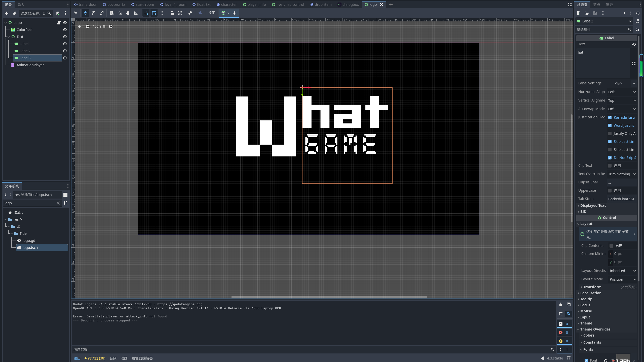Screen dimensions: 644x362
Task: Add a new child node
Action: coord(7,13)
